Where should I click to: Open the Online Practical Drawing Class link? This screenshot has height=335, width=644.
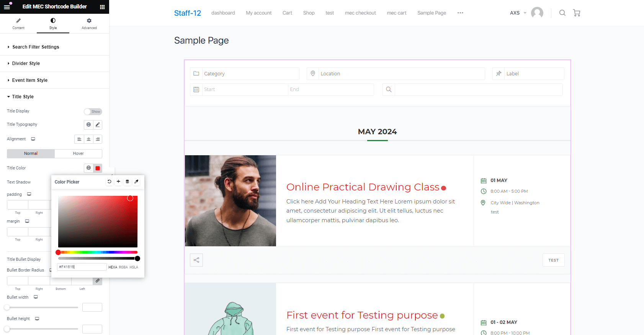click(363, 187)
